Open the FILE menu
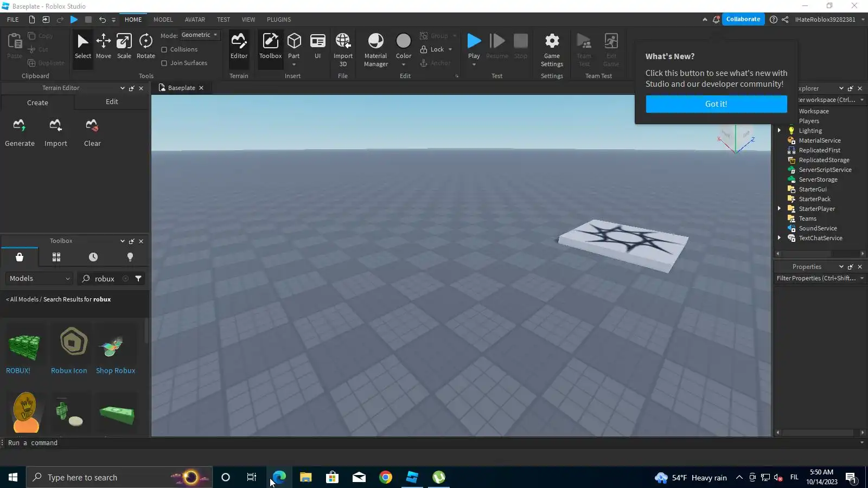This screenshot has width=868, height=488. click(13, 20)
